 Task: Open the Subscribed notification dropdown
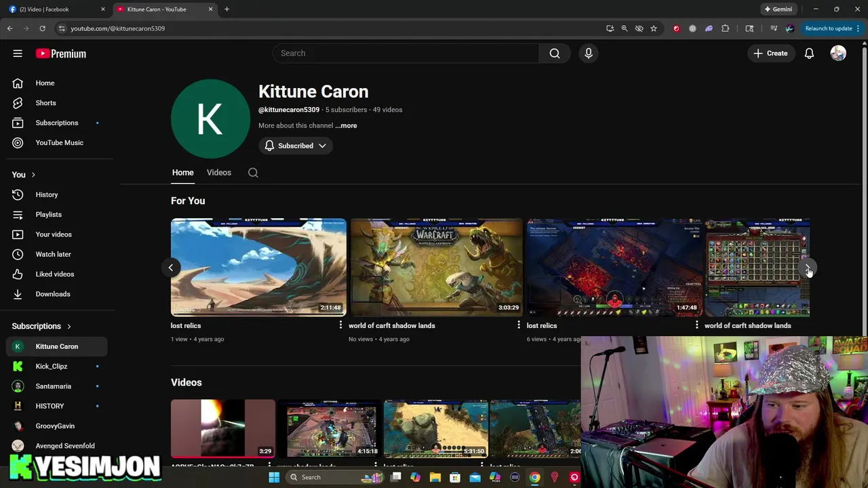pos(296,146)
